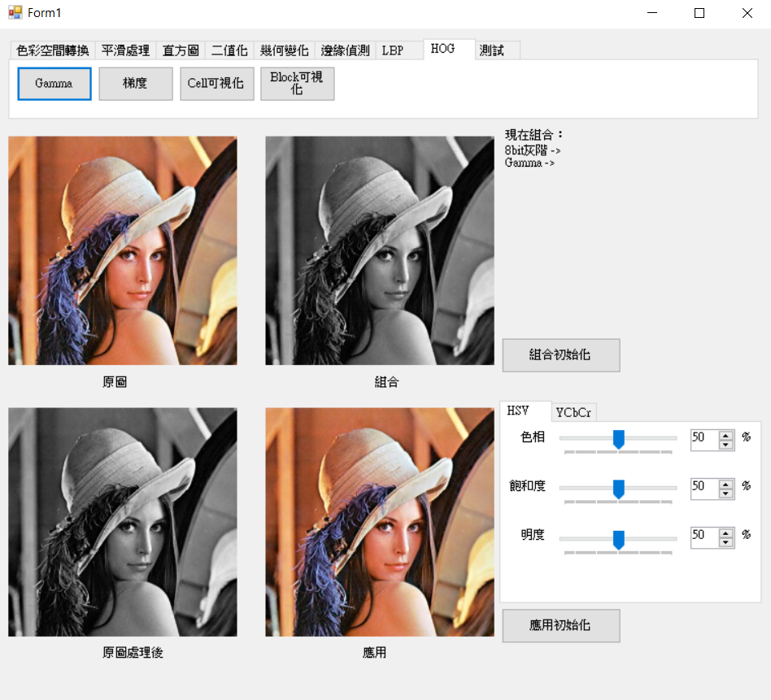Viewport: 771px width, 700px height.
Task: Switch to the HSV color tab
Action: click(525, 411)
